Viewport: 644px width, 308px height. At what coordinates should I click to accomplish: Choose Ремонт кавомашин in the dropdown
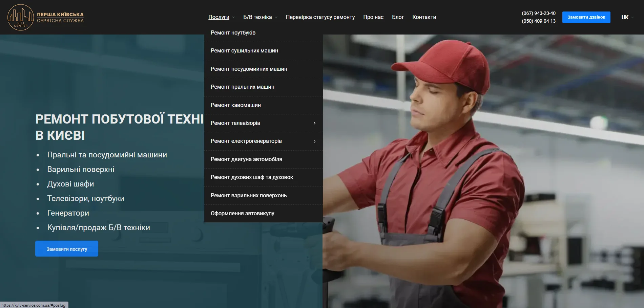235,105
